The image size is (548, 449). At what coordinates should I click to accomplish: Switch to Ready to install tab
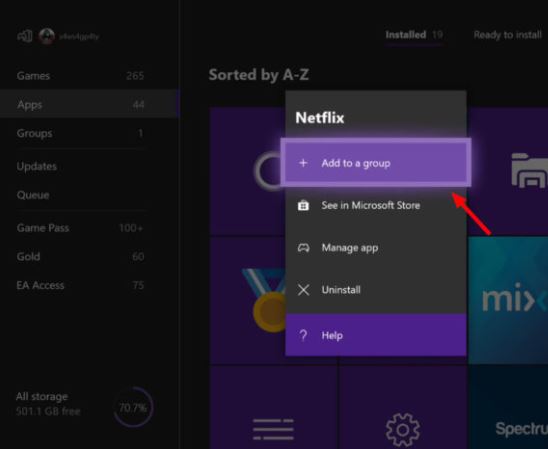507,35
